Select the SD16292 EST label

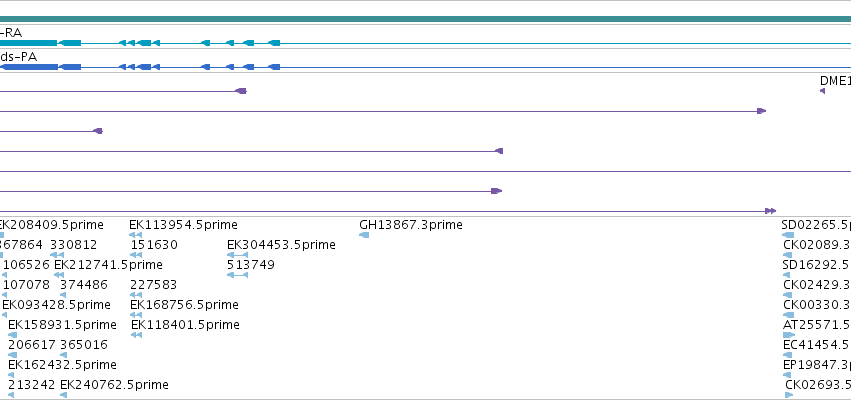click(x=817, y=265)
